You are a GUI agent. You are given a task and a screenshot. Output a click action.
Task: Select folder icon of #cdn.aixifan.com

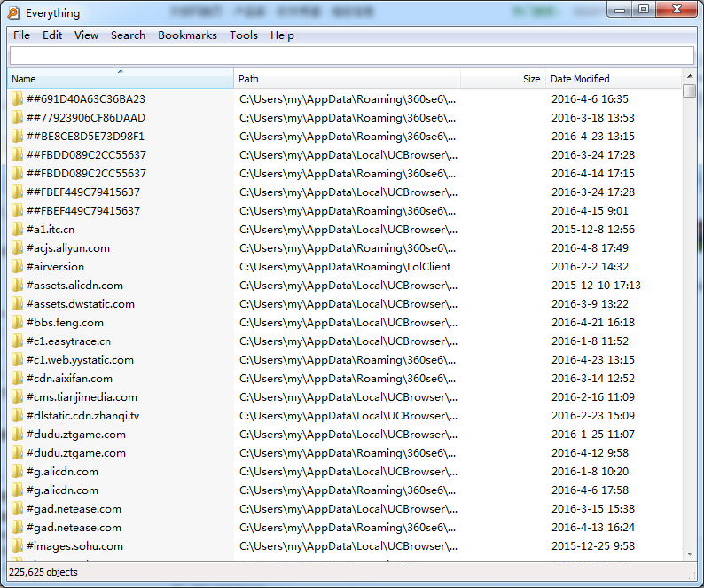(17, 379)
